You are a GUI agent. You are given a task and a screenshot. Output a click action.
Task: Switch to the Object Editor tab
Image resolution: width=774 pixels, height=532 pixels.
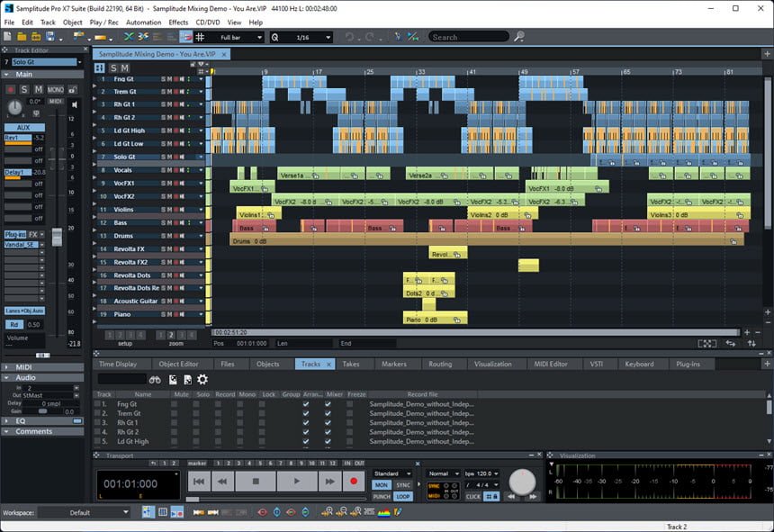click(x=179, y=365)
